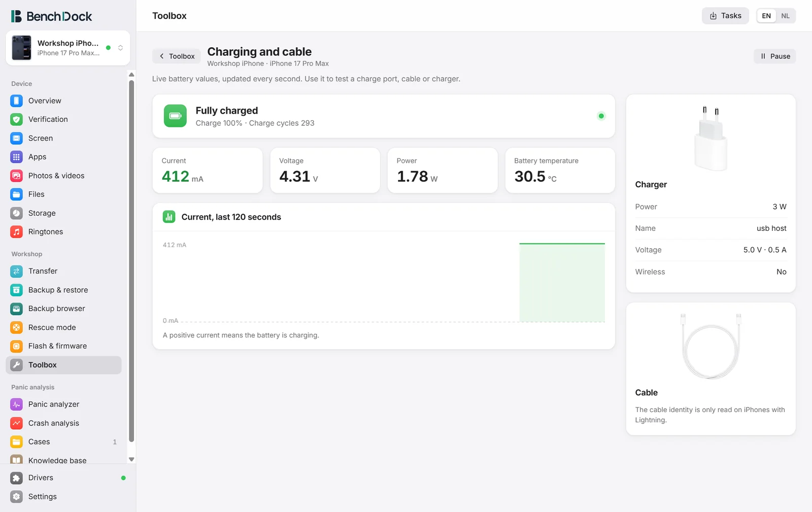Click the sidebar scrollbar thumb
Viewport: 812px width, 512px height.
[x=131, y=261]
